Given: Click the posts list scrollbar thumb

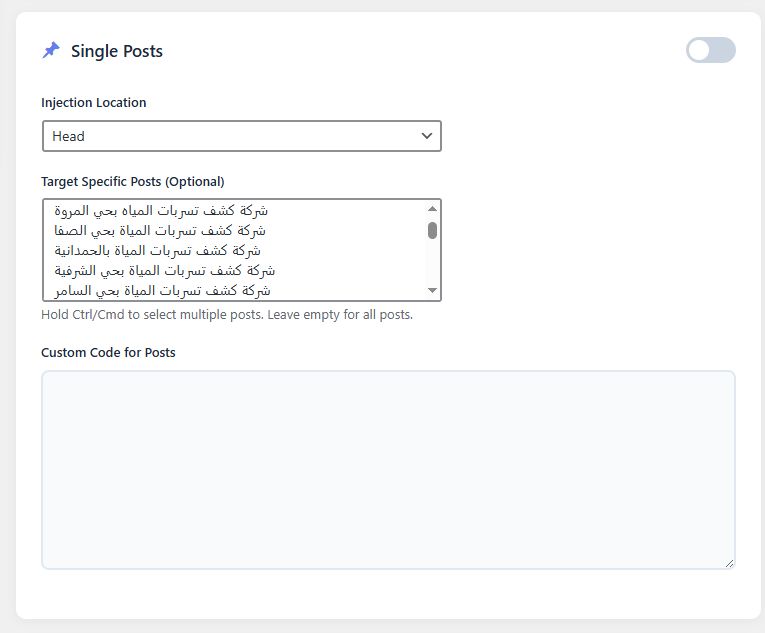Looking at the screenshot, I should coord(433,230).
